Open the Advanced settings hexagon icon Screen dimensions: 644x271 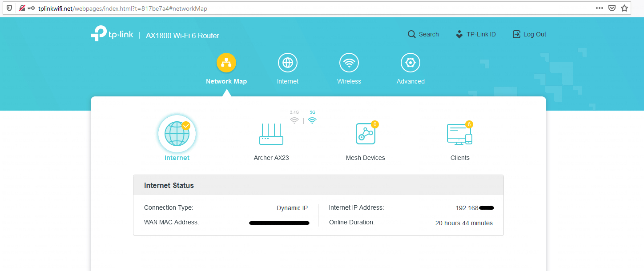pyautogui.click(x=411, y=63)
